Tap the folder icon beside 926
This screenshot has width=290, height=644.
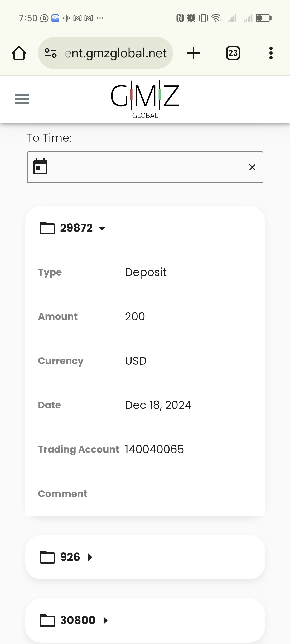[x=47, y=557]
